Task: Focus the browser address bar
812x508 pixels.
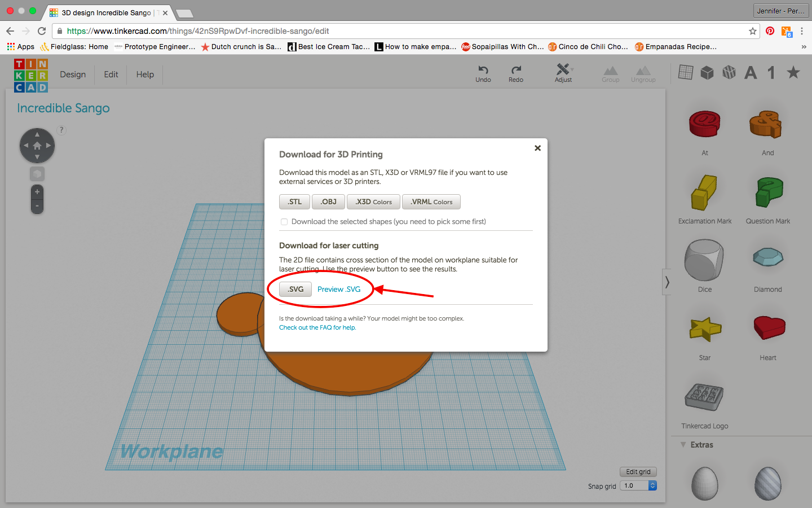Action: [406, 31]
